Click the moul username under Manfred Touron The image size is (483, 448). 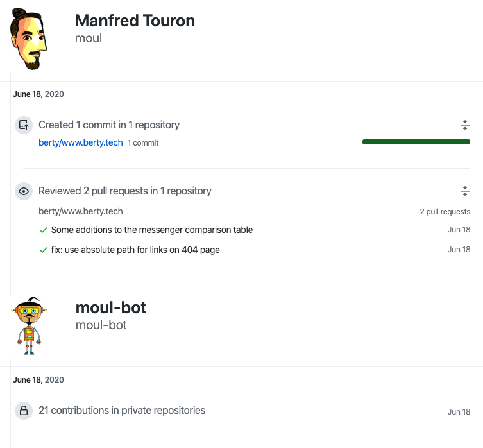coord(89,39)
